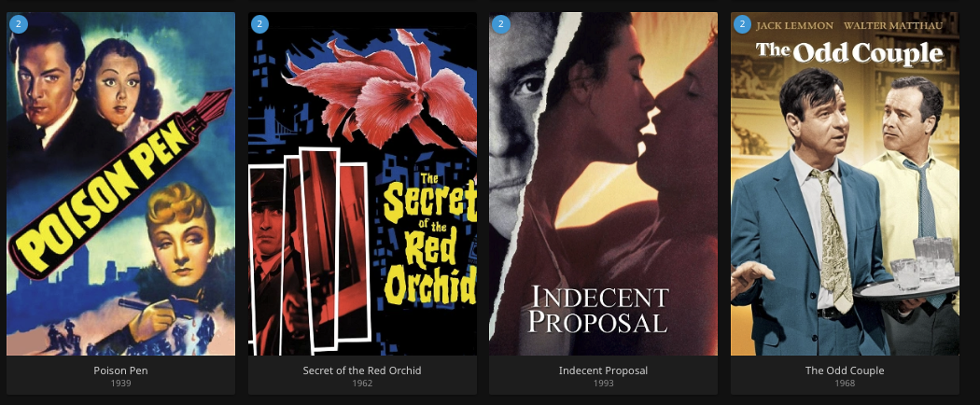Image resolution: width=980 pixels, height=405 pixels.
Task: Click the blue 2 badge on Indecent Proposal
Action: point(501,24)
